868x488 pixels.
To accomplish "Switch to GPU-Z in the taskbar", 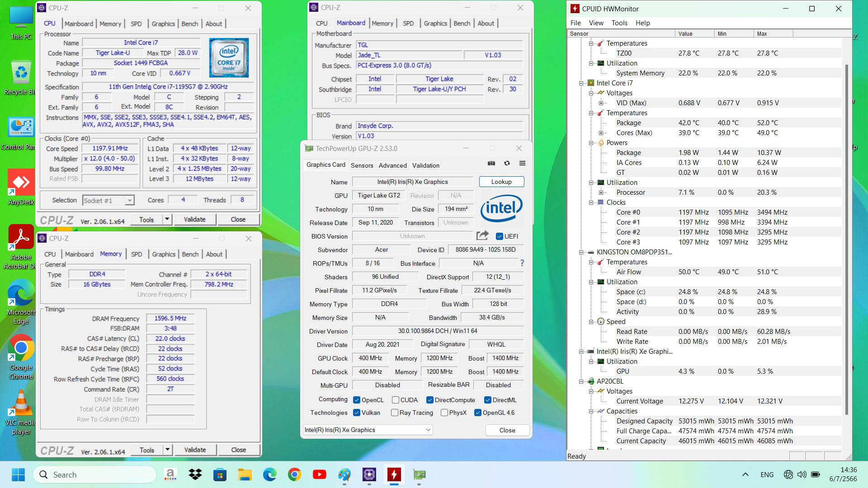I will (419, 474).
